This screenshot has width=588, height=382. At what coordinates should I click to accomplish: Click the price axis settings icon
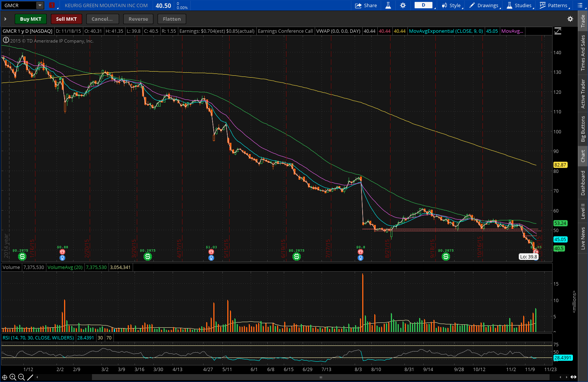tap(558, 31)
